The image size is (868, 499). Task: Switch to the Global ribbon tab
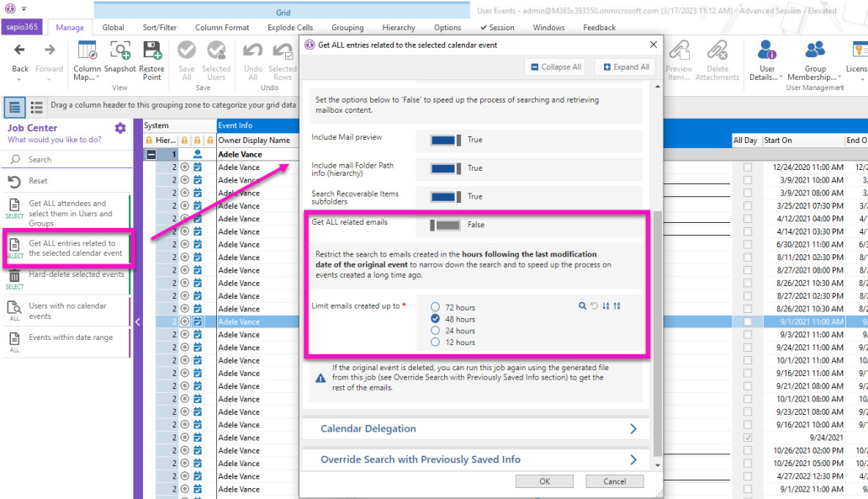[x=113, y=27]
